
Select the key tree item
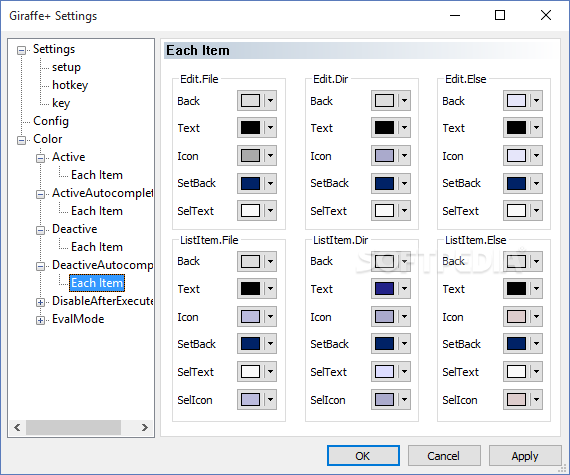pyautogui.click(x=61, y=103)
